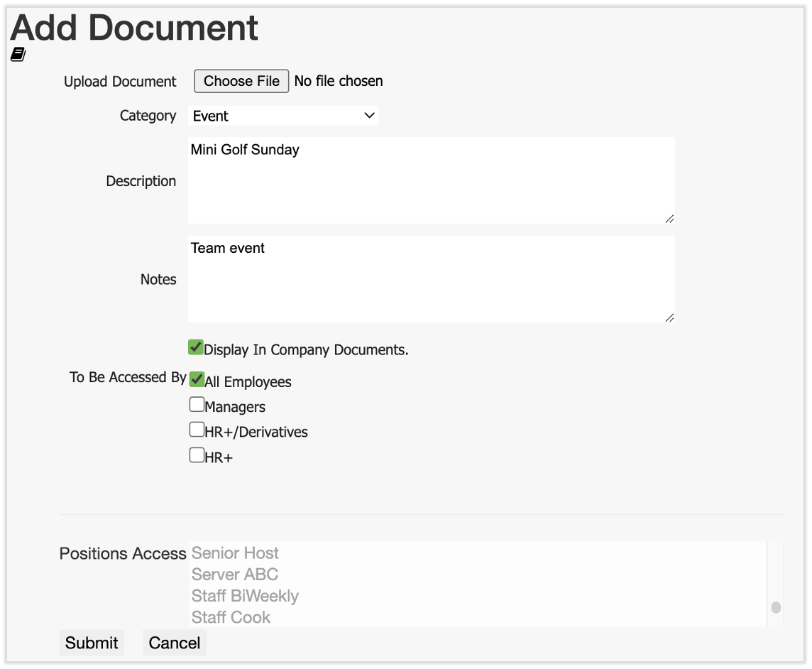This screenshot has height=669, width=812.
Task: Select Server ABC in Positions Access
Action: click(235, 575)
